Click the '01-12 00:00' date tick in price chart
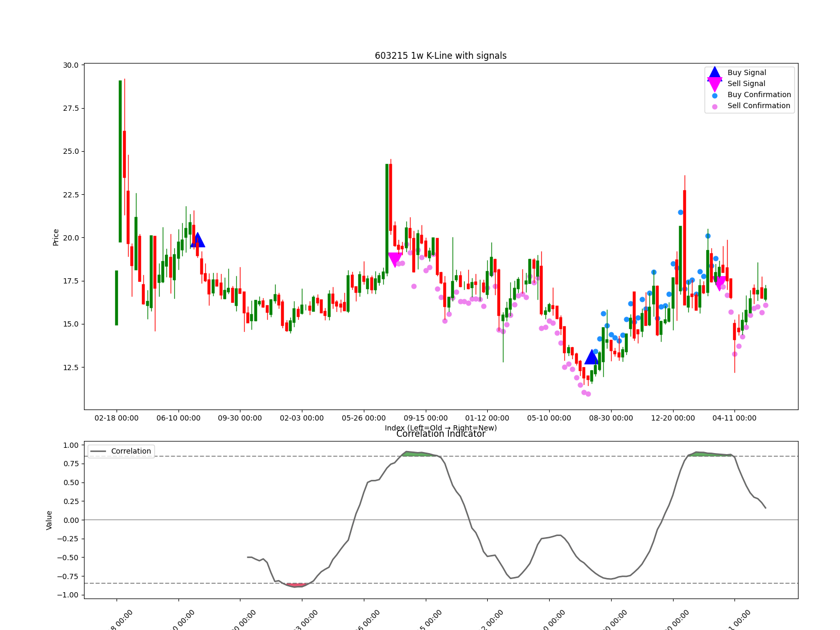 (487, 418)
